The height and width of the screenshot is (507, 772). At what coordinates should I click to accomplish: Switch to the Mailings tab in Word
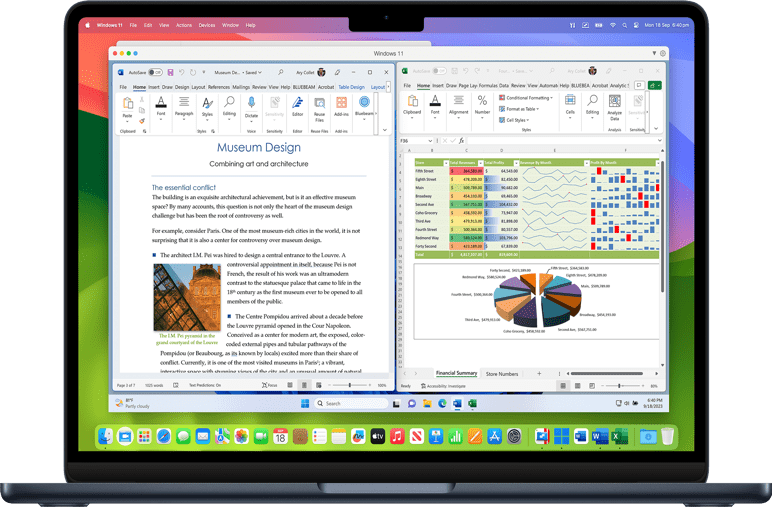241,87
